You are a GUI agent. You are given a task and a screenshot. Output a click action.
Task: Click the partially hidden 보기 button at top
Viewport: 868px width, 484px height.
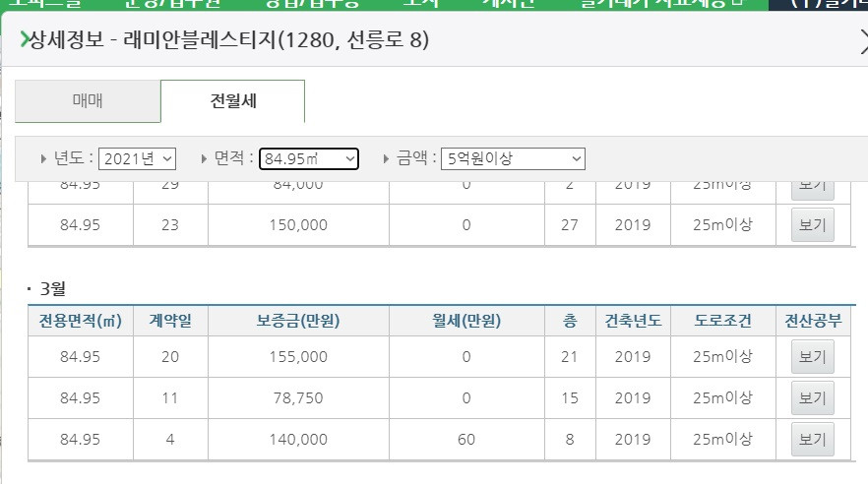[812, 189]
